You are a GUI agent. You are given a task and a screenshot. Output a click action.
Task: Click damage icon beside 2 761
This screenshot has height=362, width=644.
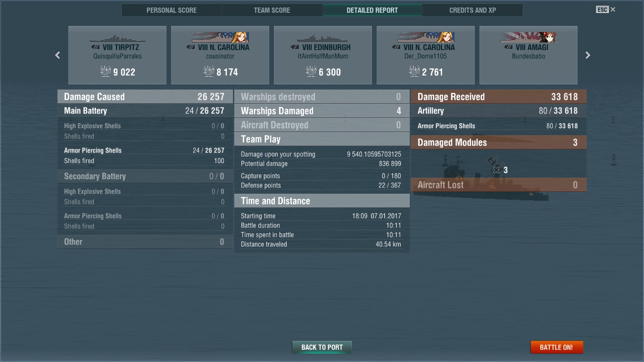click(414, 72)
